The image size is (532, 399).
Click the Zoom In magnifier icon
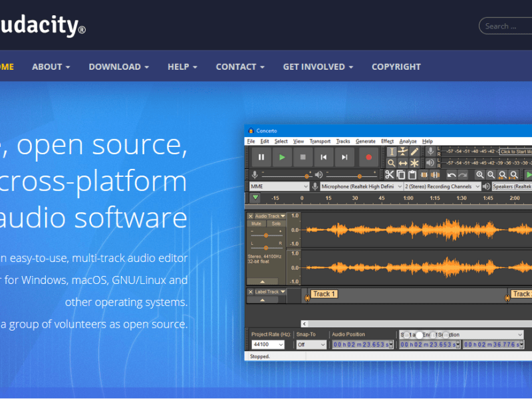[480, 174]
